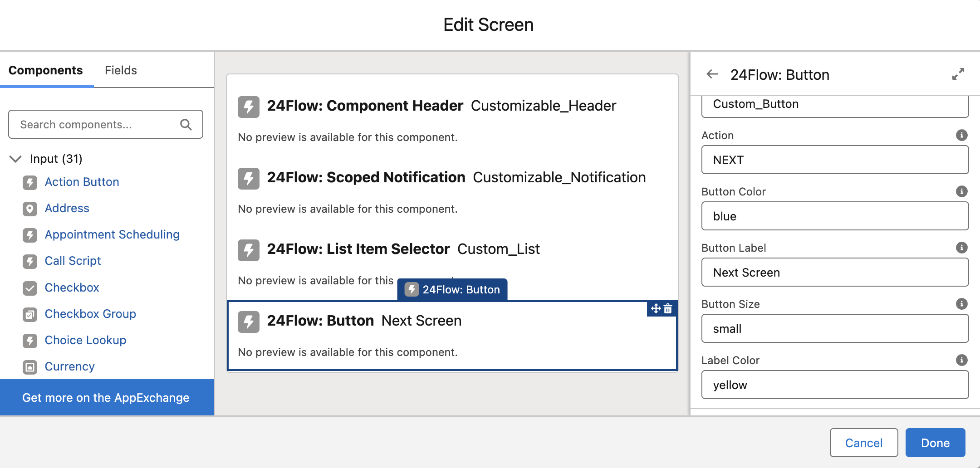Select the Components tab
The image size is (980, 468).
pos(46,70)
